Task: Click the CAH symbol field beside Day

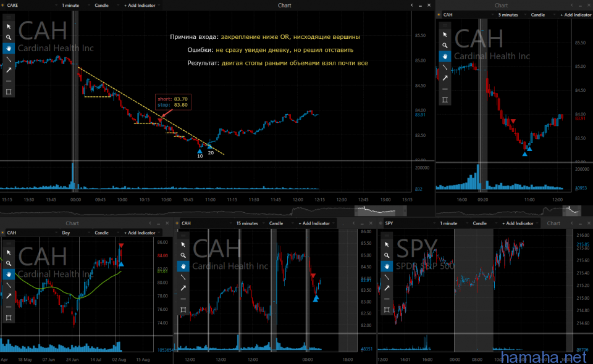Action: click(32, 233)
